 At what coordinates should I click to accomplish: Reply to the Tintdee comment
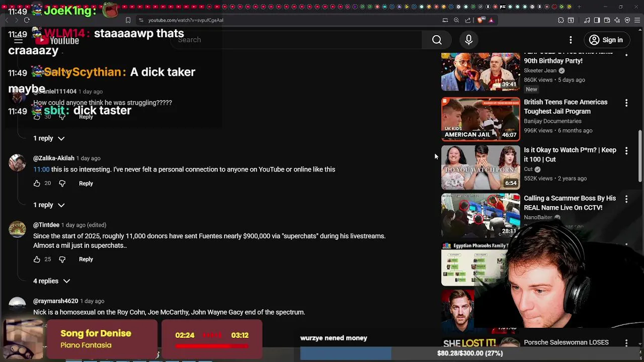tap(86, 259)
